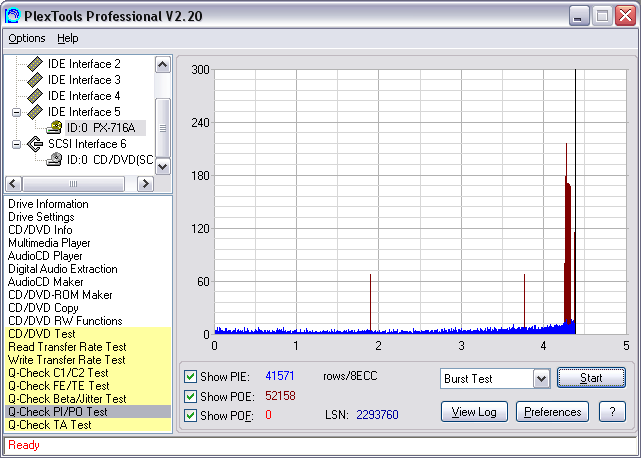
Task: Click the device tree scroll up arrow
Action: 163,65
